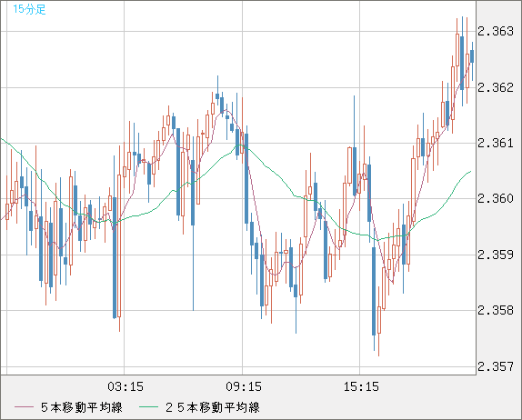Click the 2.358 price axis label
Image resolution: width=522 pixels, height=420 pixels.
pos(496,311)
